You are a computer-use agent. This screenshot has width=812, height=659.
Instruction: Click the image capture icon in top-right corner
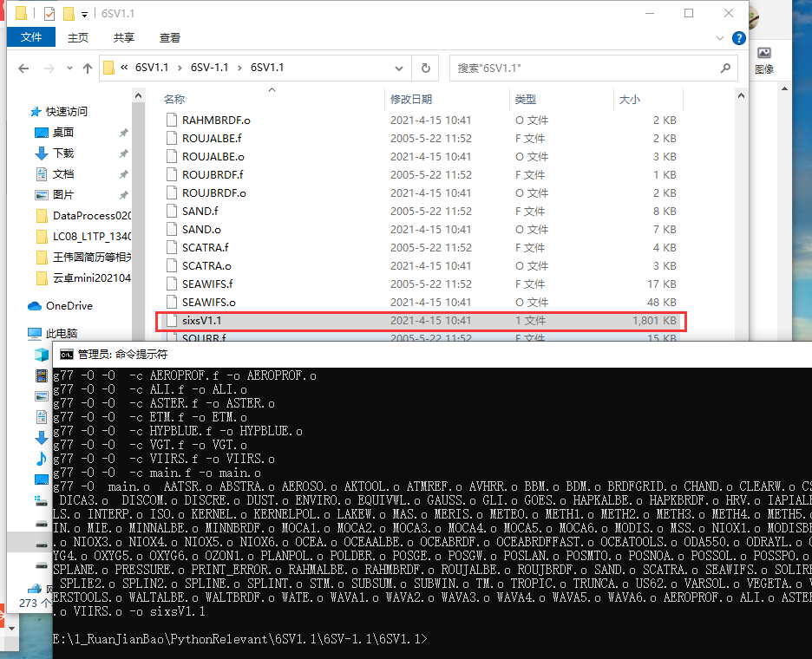(764, 55)
